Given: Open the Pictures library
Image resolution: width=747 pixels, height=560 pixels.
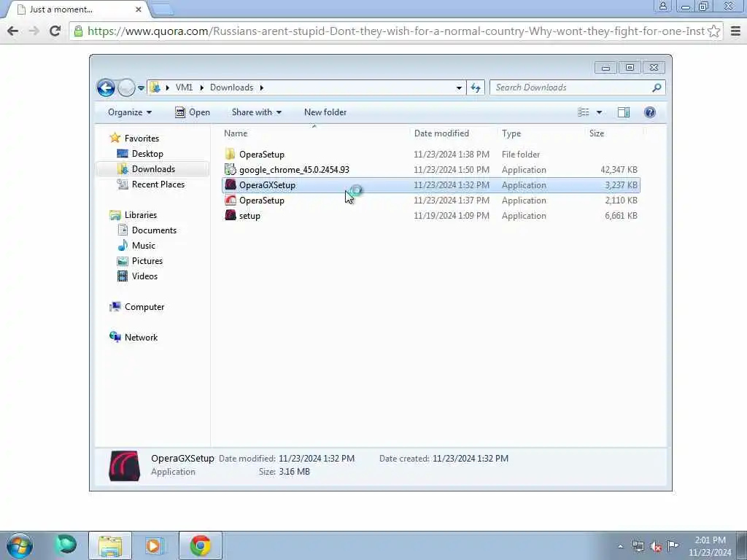Looking at the screenshot, I should click(x=140, y=261).
